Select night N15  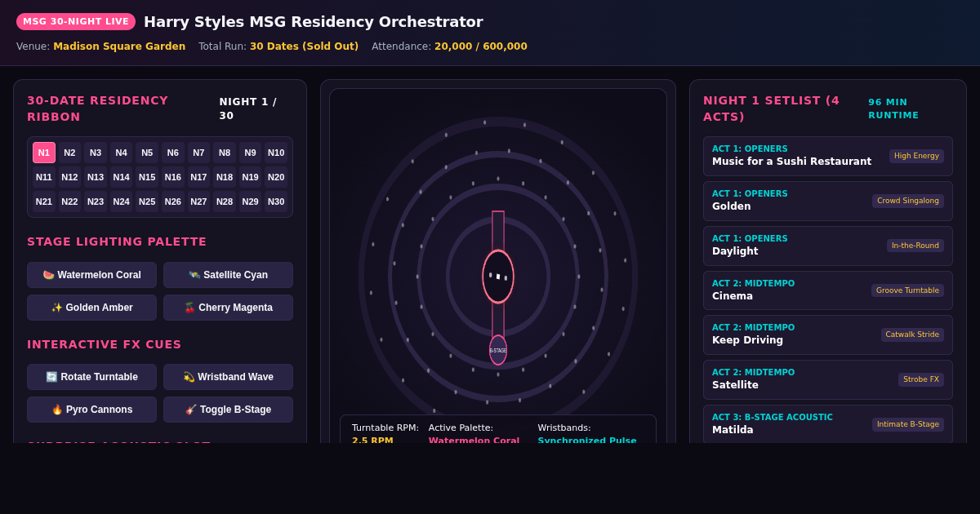(x=147, y=177)
